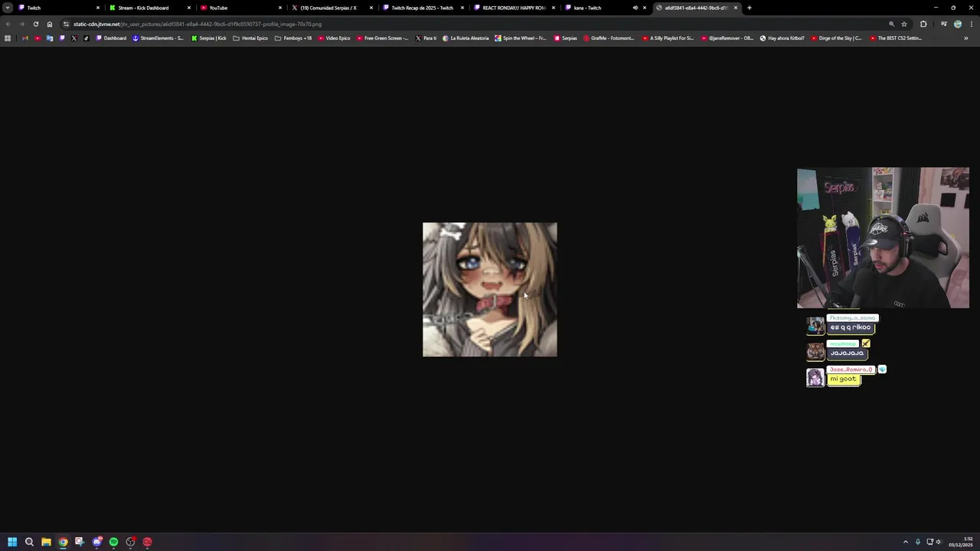Open the zoom magnifier icon in address bar
Viewport: 980px width, 551px height.
click(891, 24)
